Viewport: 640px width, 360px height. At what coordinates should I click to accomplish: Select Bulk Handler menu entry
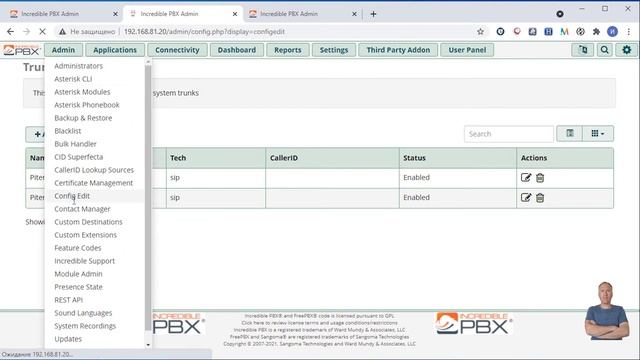tap(75, 144)
